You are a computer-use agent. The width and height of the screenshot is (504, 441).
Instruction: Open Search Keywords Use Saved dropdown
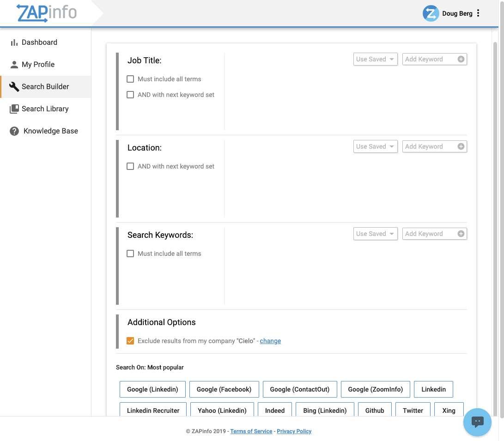[376, 234]
